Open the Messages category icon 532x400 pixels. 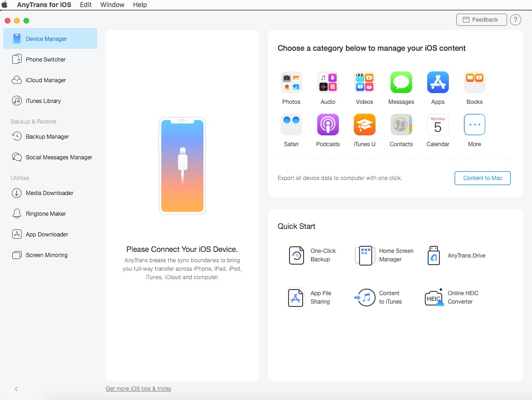coord(401,82)
